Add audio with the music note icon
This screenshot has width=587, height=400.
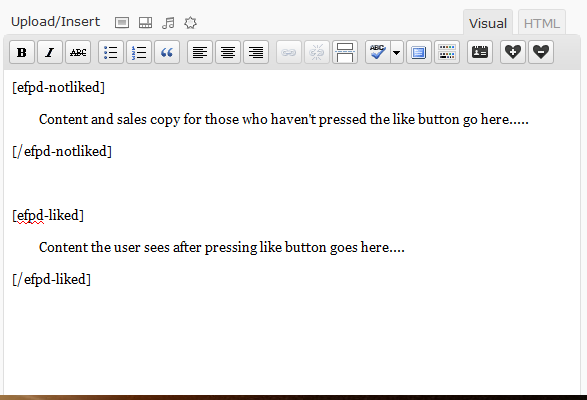click(x=168, y=23)
